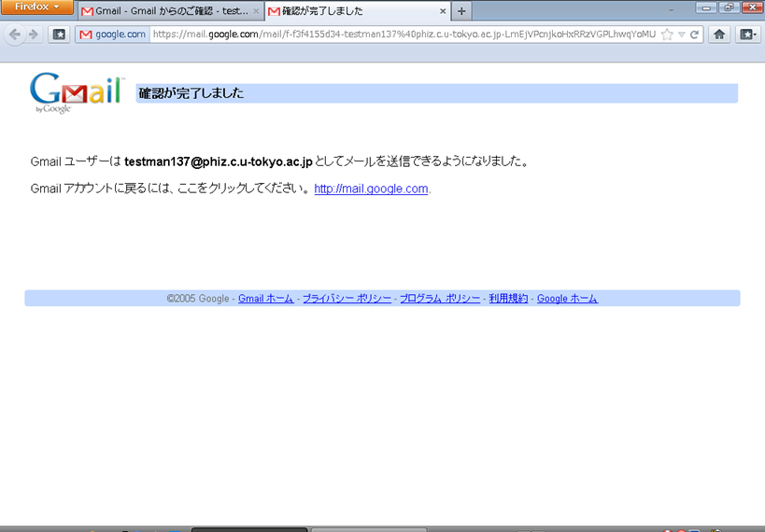The image size is (765, 532).
Task: Bookmark this page with the star icon
Action: [x=667, y=35]
